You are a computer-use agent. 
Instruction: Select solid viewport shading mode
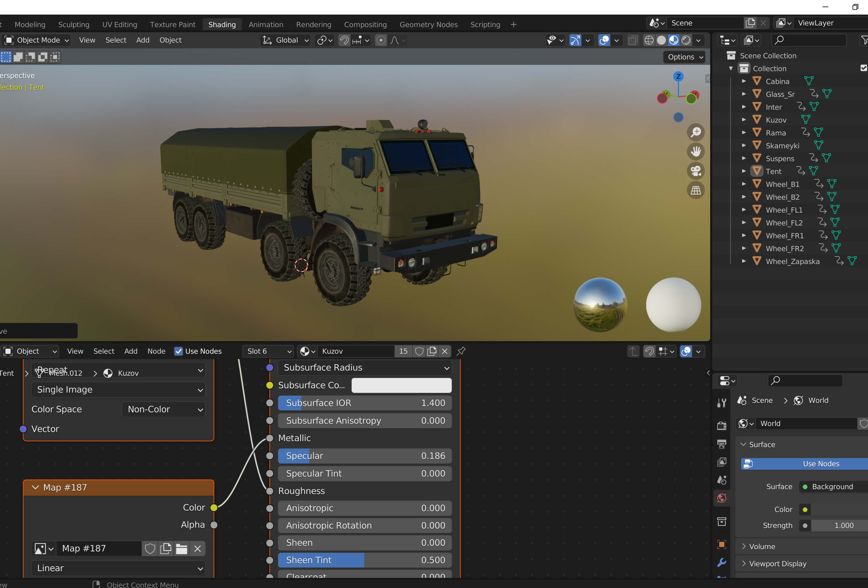click(x=661, y=40)
